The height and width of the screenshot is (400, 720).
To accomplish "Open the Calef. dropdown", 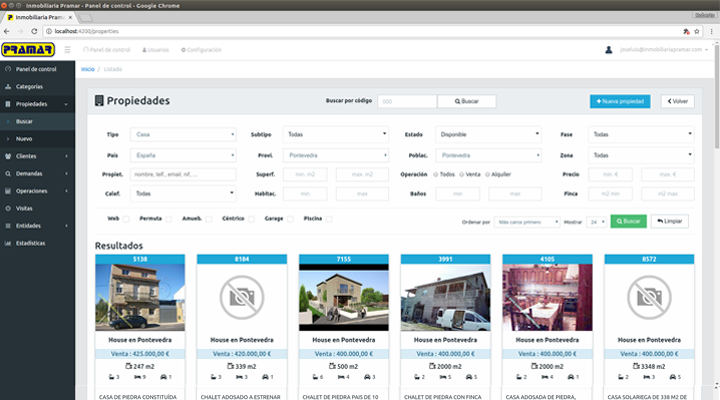I will tap(183, 193).
